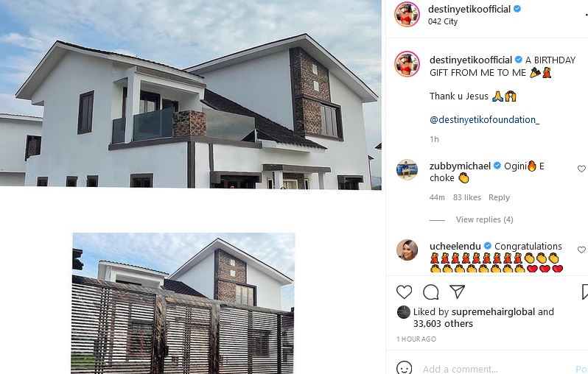588x374 pixels.
Task: Like zubbymichael's comment heart
Action: click(x=581, y=169)
